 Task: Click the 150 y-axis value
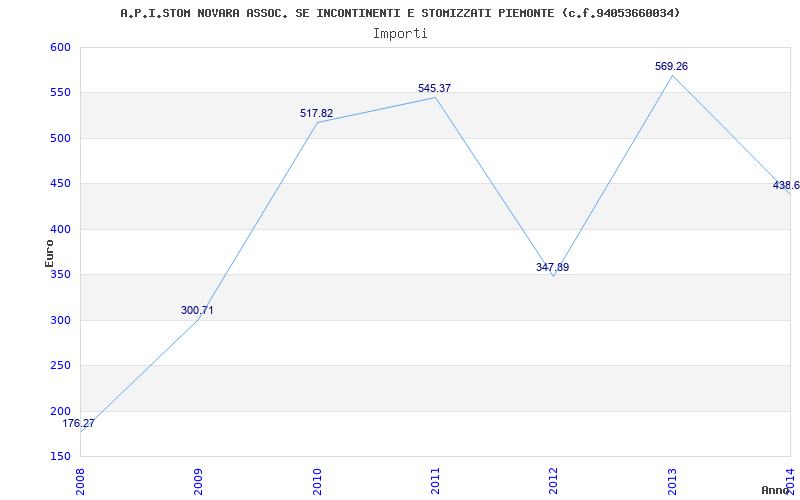coord(60,457)
